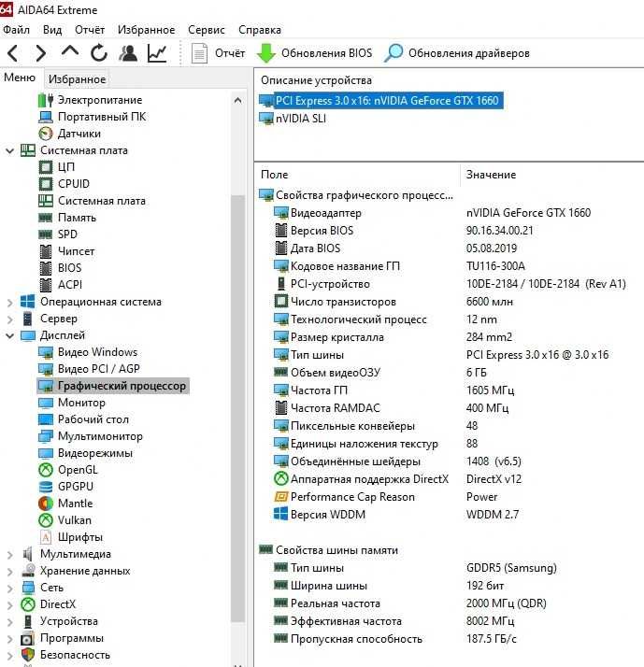Viewport: 644px width, 667px height.
Task: Select the Видео PCI / AGP icon
Action: point(46,369)
